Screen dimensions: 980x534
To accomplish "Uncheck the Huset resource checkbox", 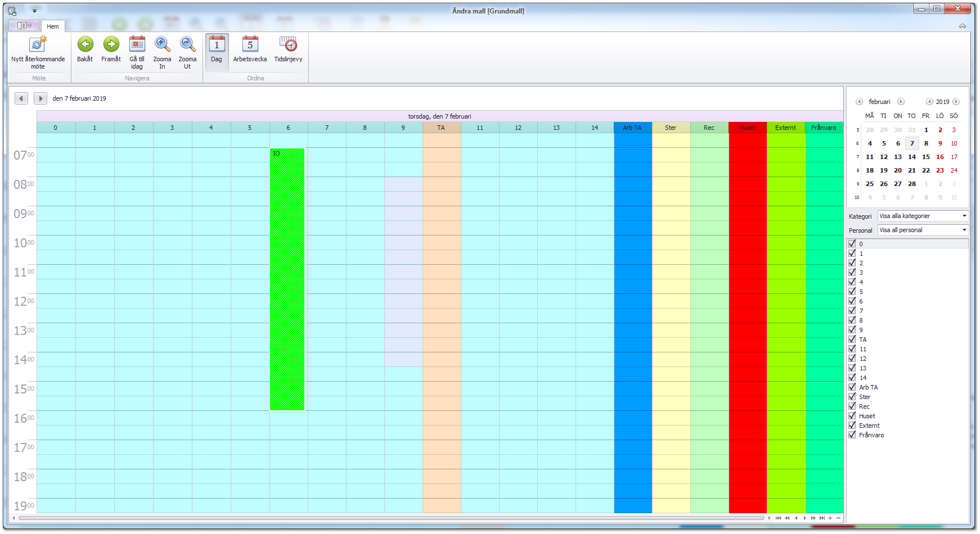I will coord(852,416).
